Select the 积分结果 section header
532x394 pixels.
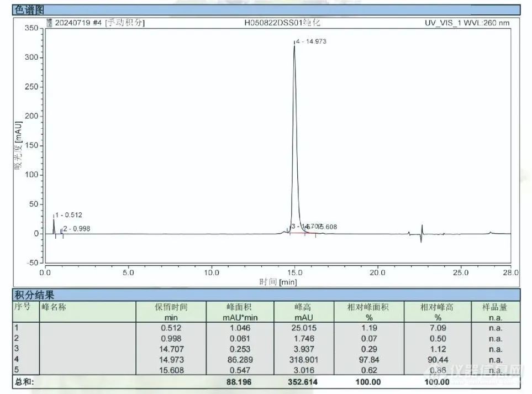[x=34, y=295]
